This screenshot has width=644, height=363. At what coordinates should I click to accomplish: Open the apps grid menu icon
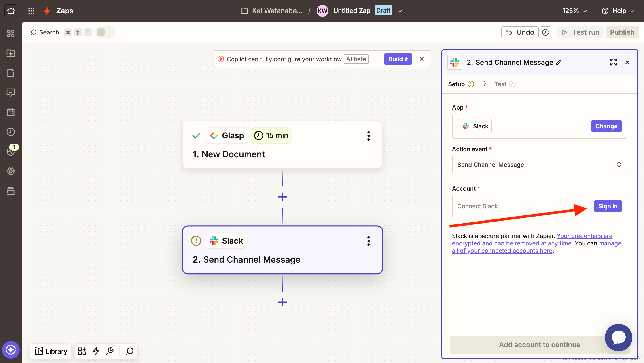31,11
